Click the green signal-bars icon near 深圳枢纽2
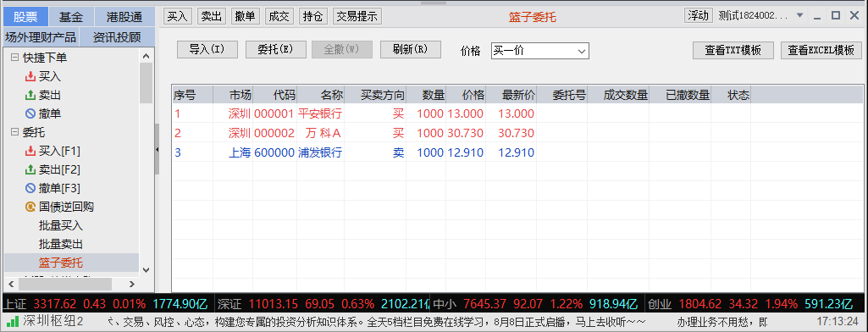This screenshot has height=332, width=868. pos(12,321)
